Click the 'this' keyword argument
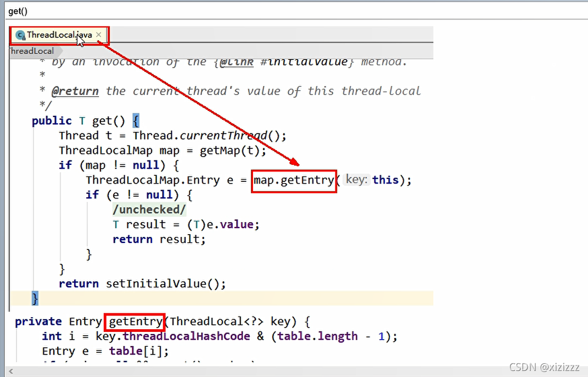 (x=385, y=180)
